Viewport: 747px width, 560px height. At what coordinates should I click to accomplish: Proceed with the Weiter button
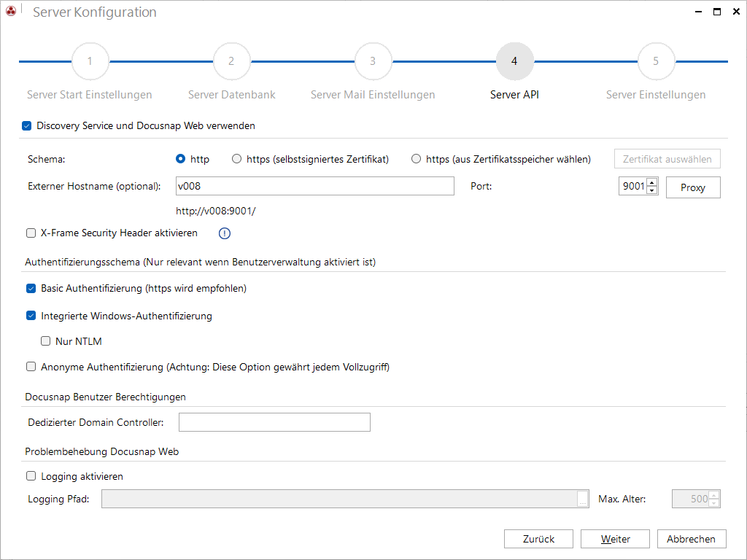click(615, 539)
